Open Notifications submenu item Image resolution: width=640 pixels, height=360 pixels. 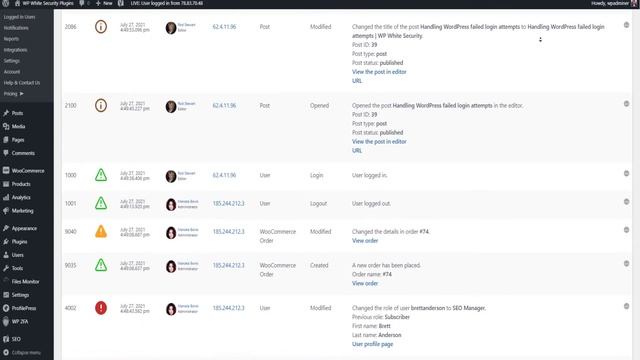(16, 28)
